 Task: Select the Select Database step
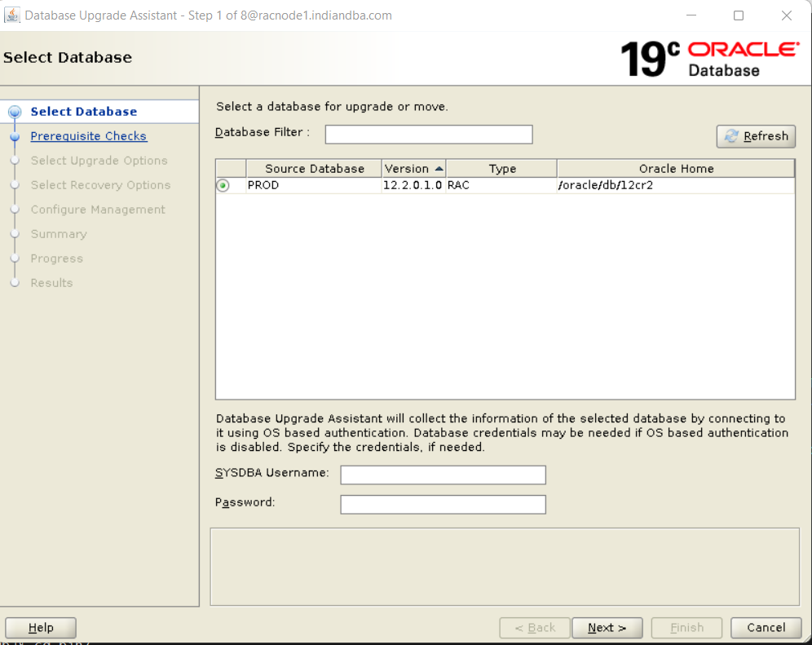coord(84,112)
